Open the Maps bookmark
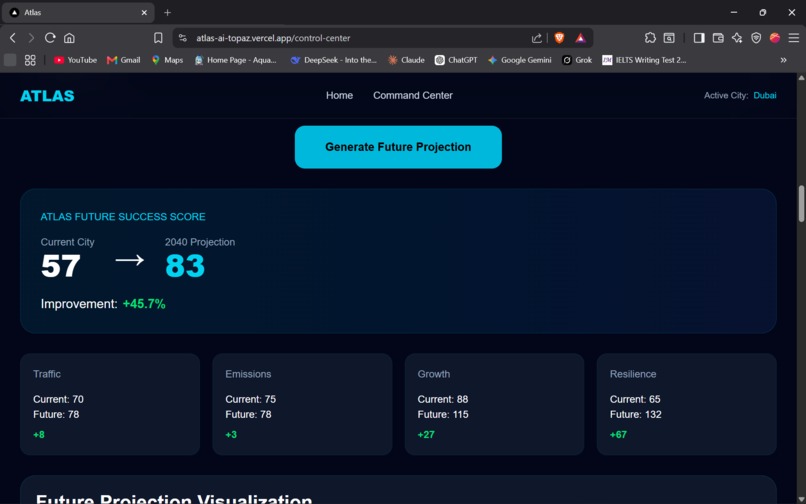The image size is (806, 504). point(168,60)
